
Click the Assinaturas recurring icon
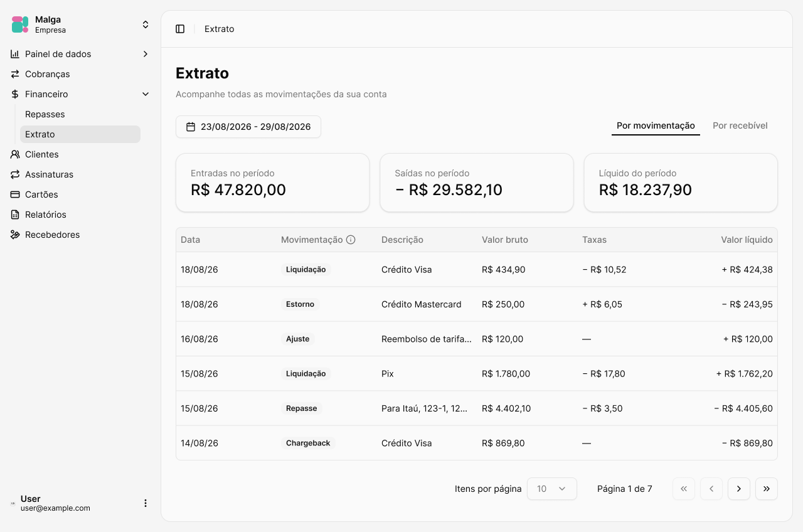tap(15, 174)
